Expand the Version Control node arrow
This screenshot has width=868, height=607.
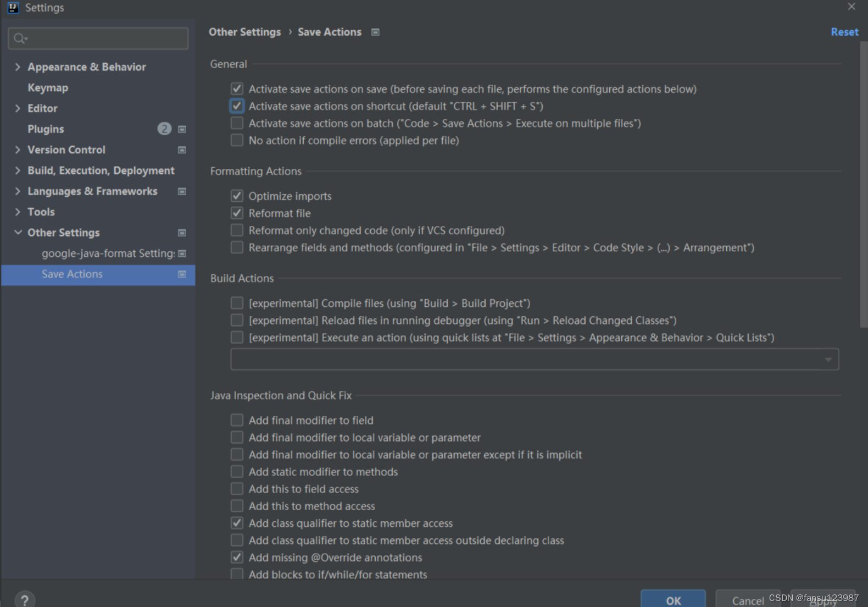(x=18, y=150)
